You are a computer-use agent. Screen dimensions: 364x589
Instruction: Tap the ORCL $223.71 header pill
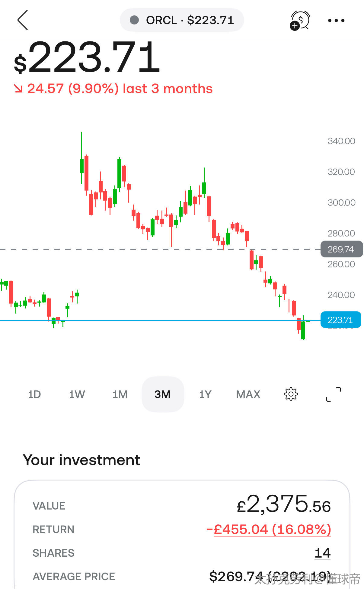[182, 20]
